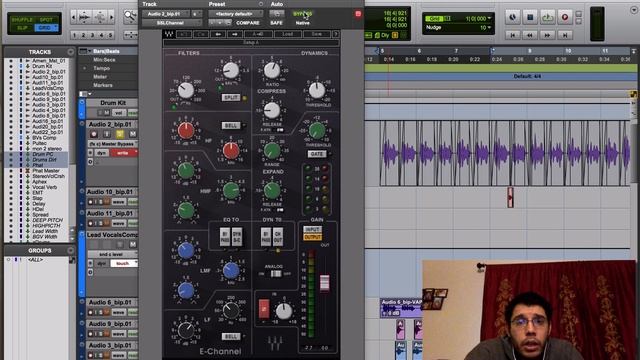The height and width of the screenshot is (360, 640).
Task: Select the Zoomer magnifier tool
Action: pyautogui.click(x=130, y=17)
